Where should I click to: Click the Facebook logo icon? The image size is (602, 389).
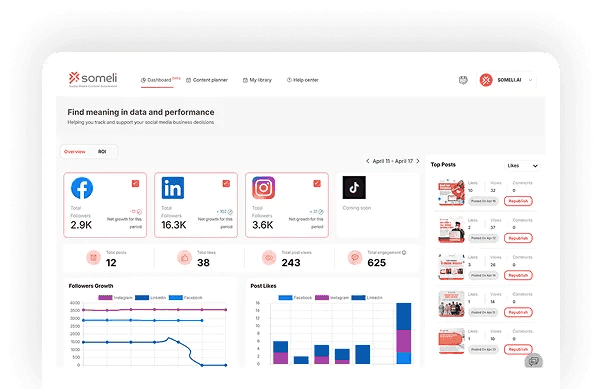pyautogui.click(x=82, y=188)
